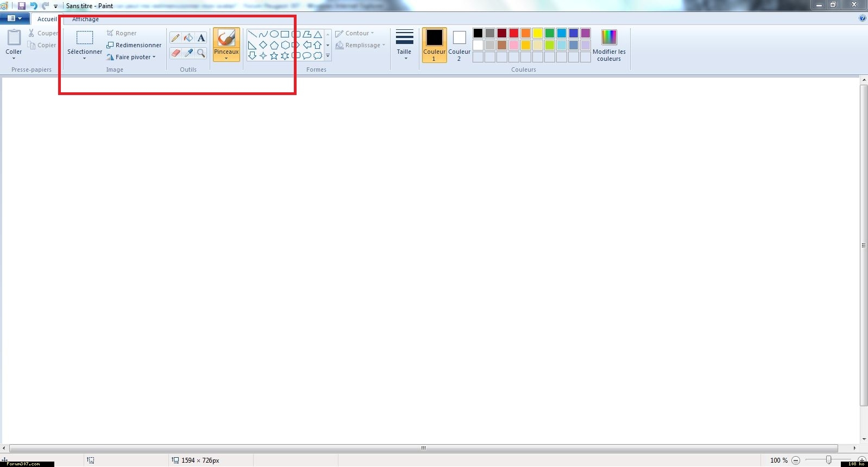Click Redimensionner button

pyautogui.click(x=134, y=45)
